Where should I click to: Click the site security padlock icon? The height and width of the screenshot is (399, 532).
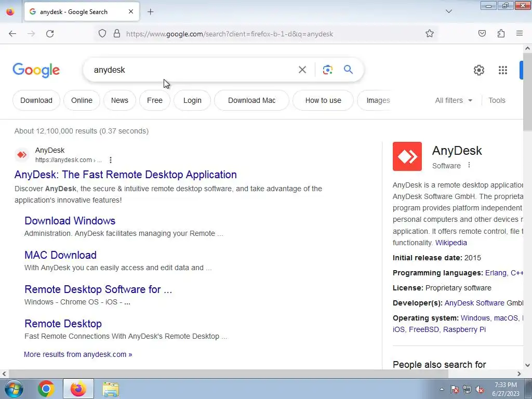pyautogui.click(x=117, y=34)
